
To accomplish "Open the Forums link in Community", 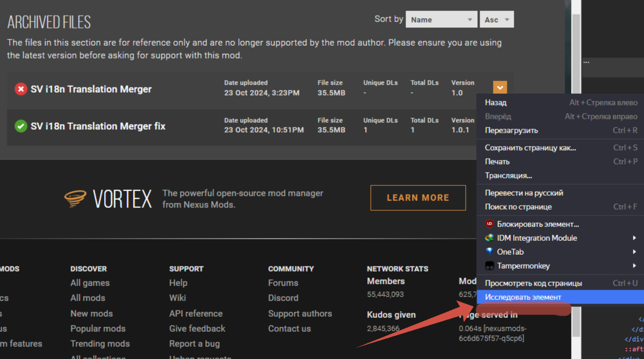I will pos(283,283).
